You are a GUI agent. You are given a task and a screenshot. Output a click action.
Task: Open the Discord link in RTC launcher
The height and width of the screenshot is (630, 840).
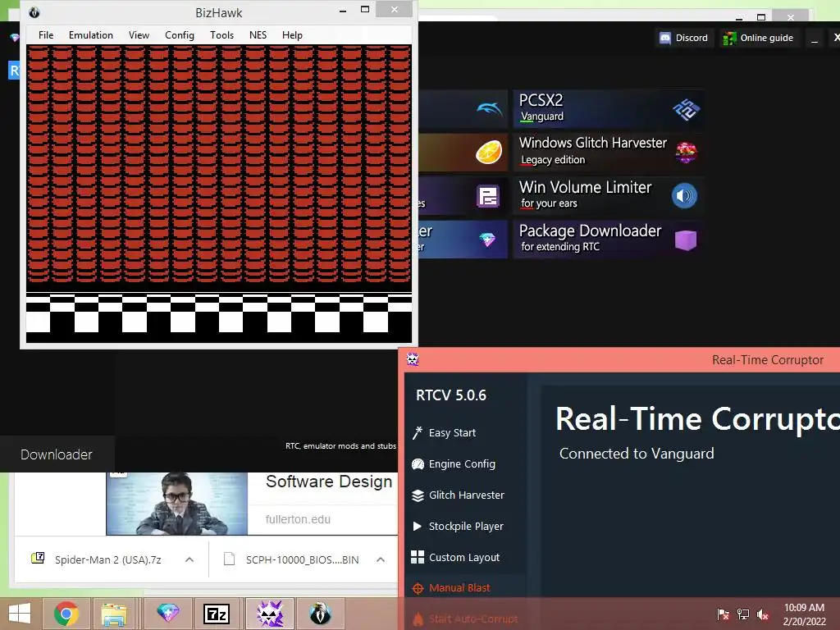click(x=684, y=38)
